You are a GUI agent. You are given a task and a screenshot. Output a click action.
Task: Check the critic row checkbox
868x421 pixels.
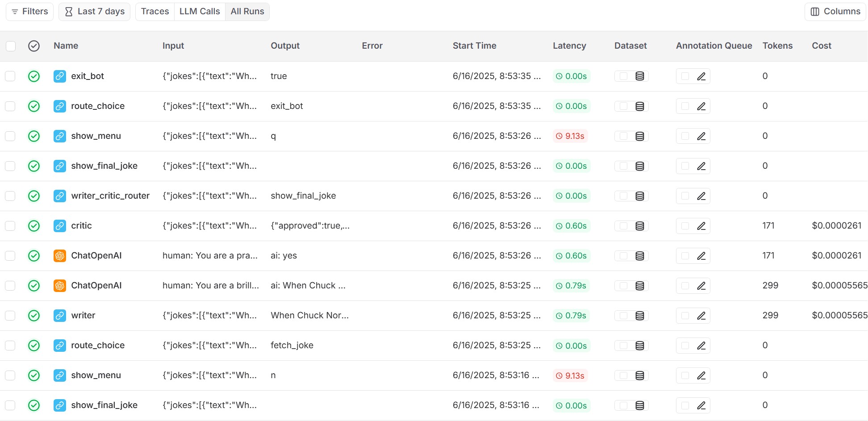point(10,226)
